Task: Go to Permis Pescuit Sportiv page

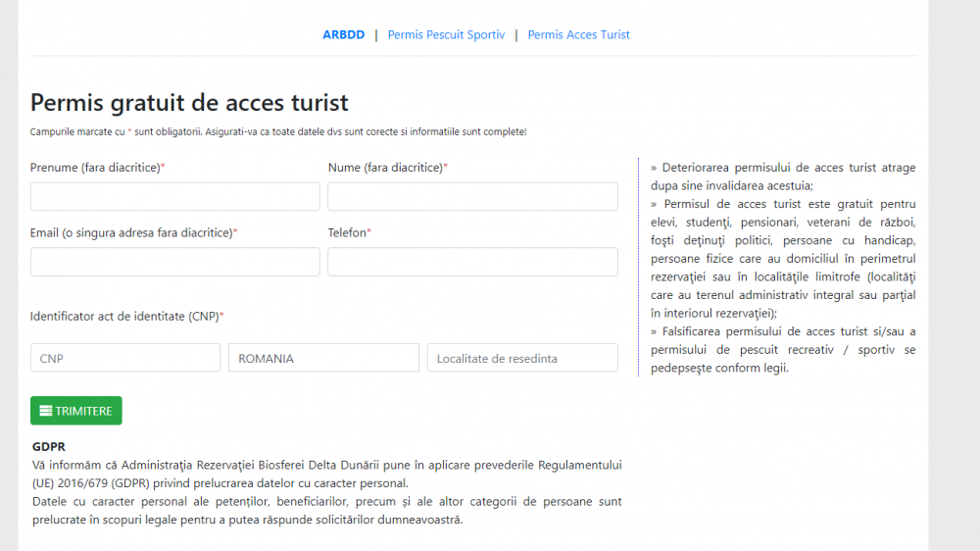Action: tap(446, 34)
